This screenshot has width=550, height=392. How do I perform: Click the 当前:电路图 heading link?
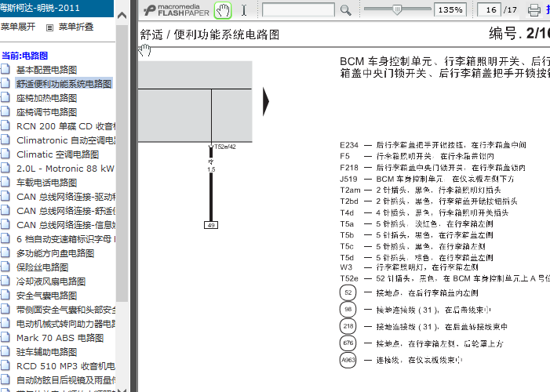(24, 56)
